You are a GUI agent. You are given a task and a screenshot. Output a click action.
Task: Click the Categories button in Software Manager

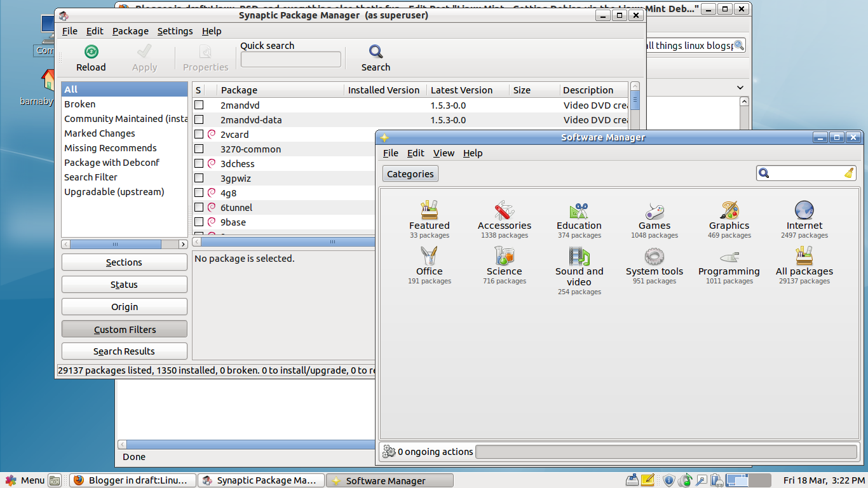(410, 173)
